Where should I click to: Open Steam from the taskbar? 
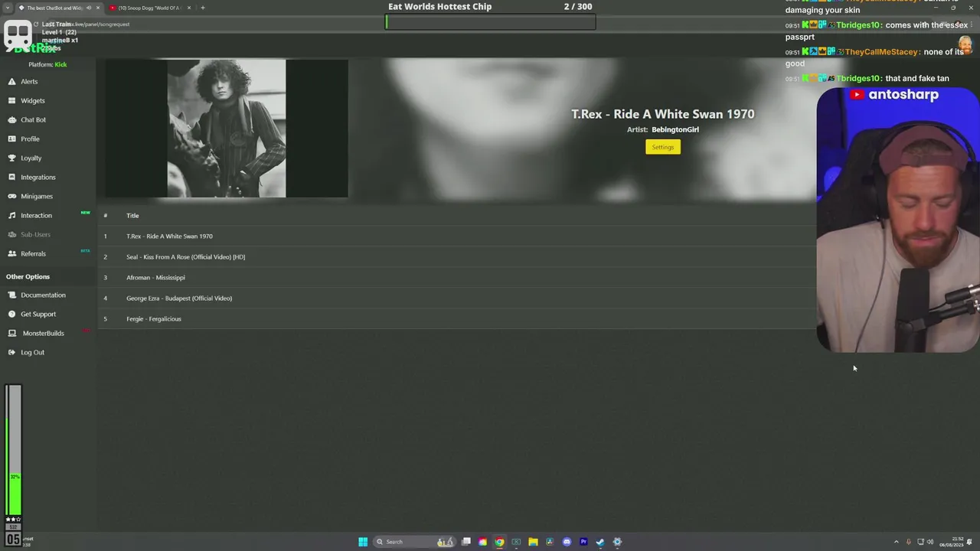[x=600, y=542]
